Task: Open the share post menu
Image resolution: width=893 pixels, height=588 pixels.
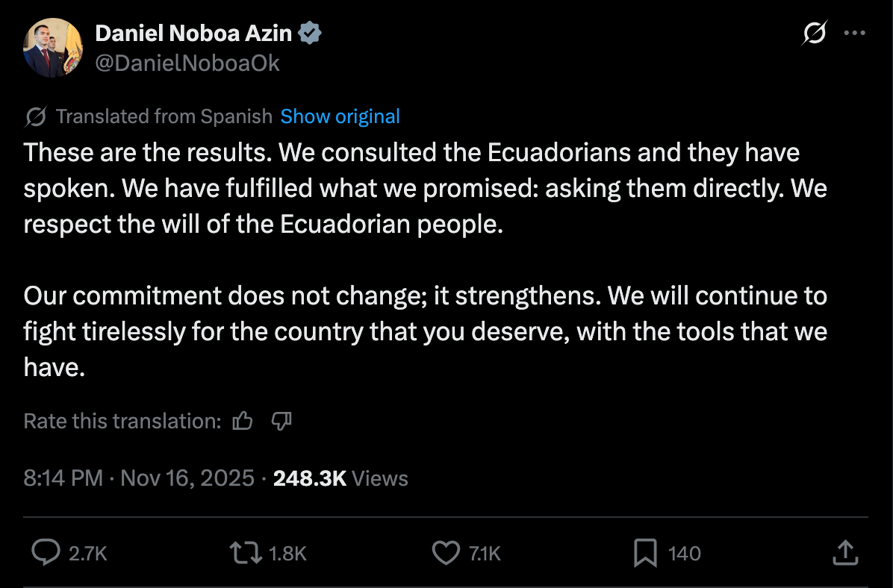Action: [x=844, y=553]
